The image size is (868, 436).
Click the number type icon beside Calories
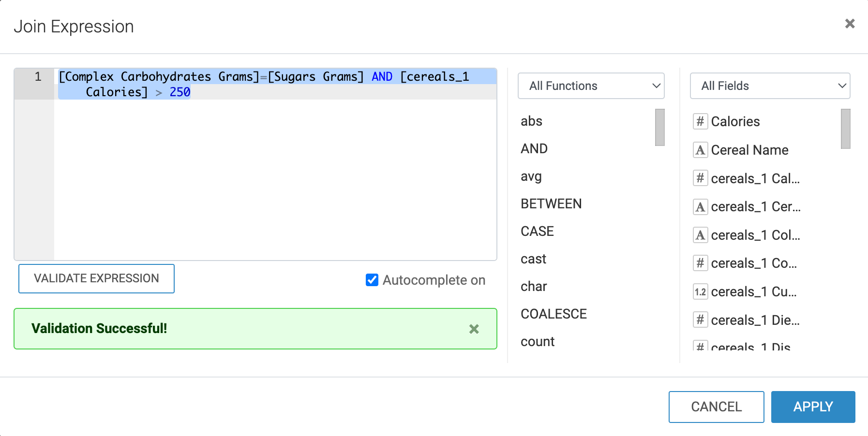(x=700, y=121)
